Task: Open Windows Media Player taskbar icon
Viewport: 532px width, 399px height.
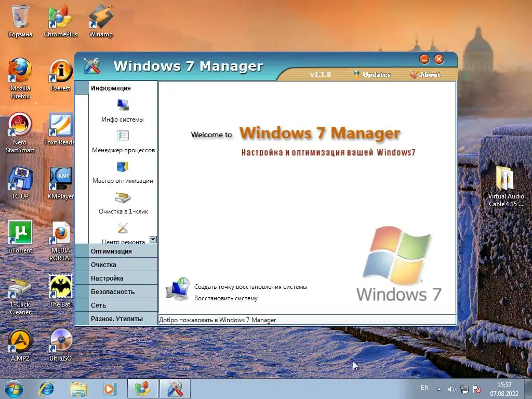Action: tap(110, 389)
